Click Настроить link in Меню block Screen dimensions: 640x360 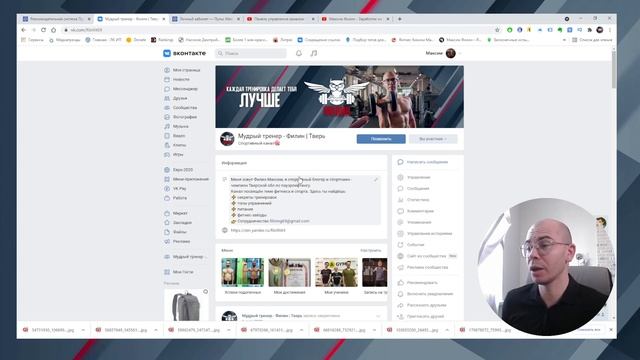coord(371,250)
